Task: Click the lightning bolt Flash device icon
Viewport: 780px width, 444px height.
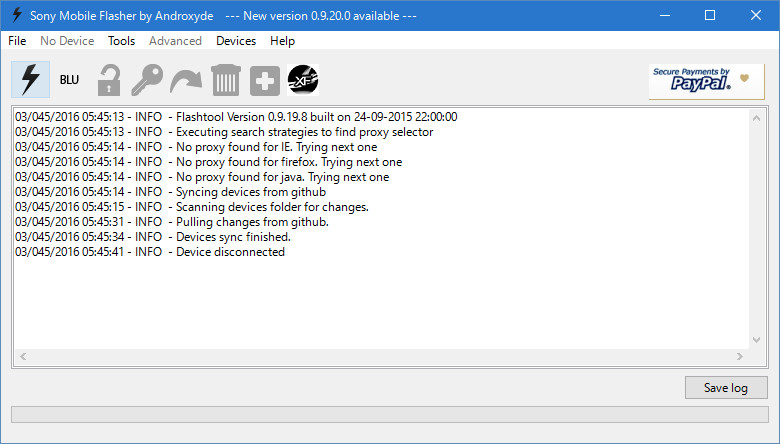Action: click(30, 80)
